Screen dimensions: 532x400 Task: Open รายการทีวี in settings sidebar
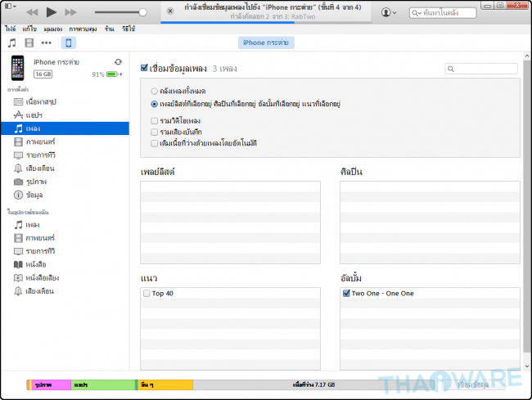tap(34, 155)
